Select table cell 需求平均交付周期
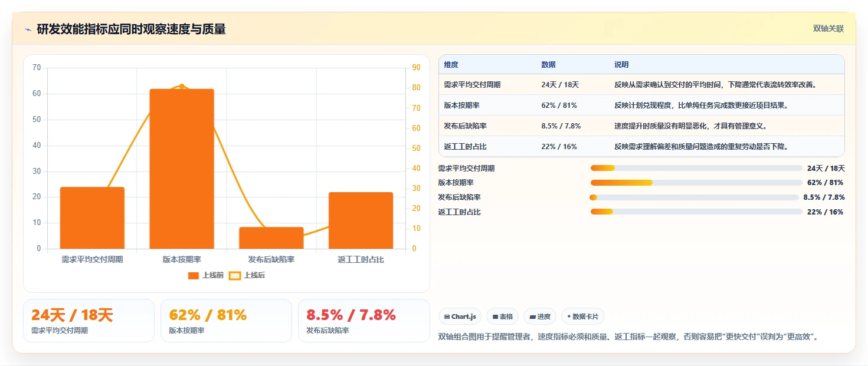 [472, 85]
